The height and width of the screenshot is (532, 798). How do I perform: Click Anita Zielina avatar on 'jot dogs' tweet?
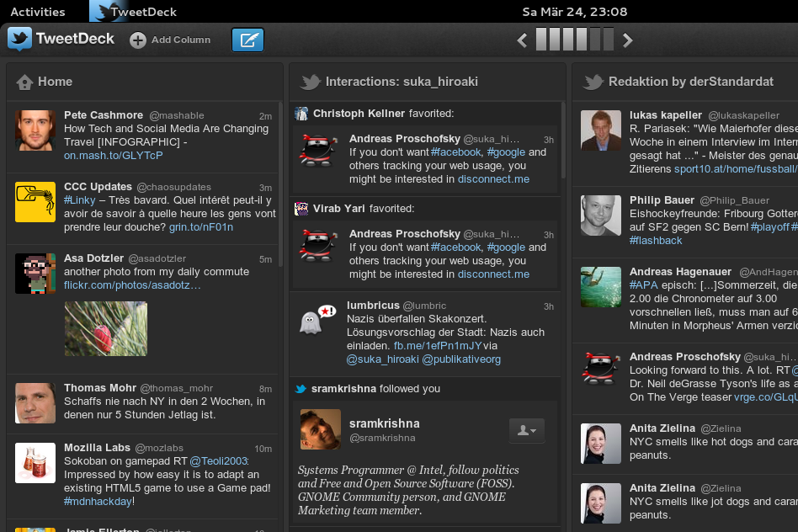click(x=601, y=503)
